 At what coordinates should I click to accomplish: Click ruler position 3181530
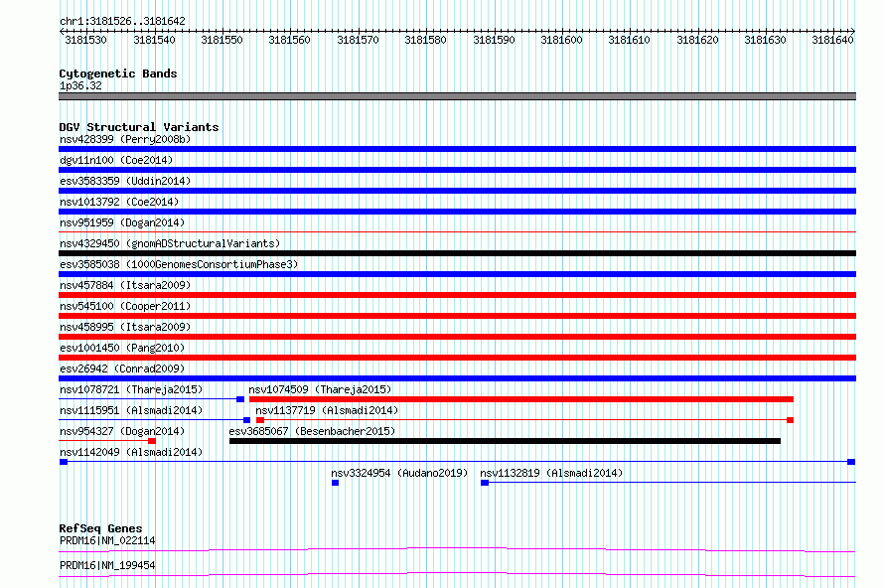[85, 40]
